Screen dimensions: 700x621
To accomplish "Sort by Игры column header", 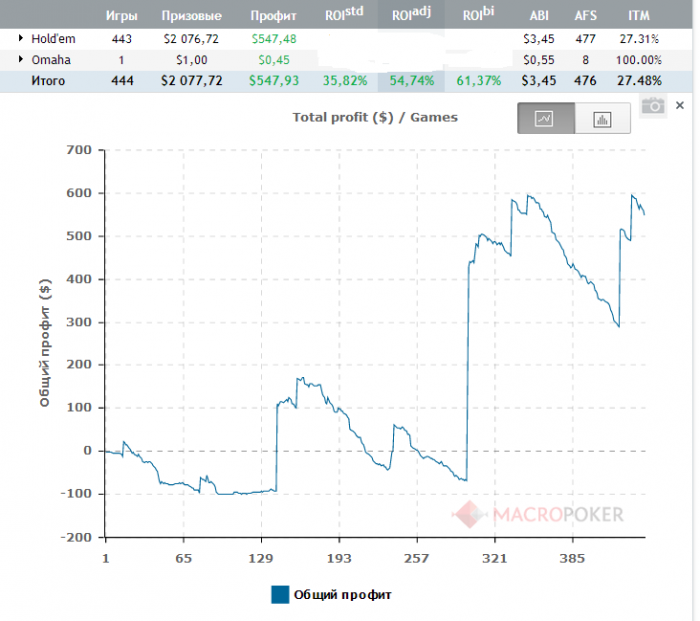I will point(121,16).
